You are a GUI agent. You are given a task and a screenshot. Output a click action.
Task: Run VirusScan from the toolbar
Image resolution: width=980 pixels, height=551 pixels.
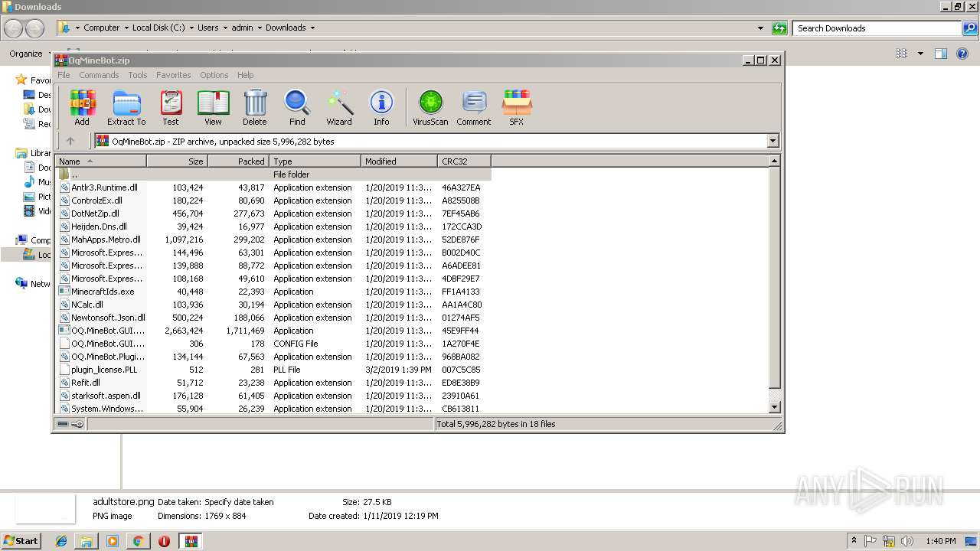click(430, 107)
